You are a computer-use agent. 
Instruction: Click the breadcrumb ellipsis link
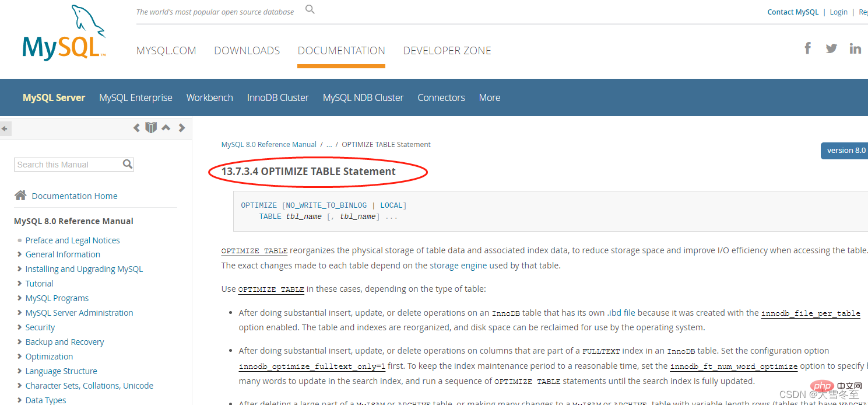coord(329,145)
